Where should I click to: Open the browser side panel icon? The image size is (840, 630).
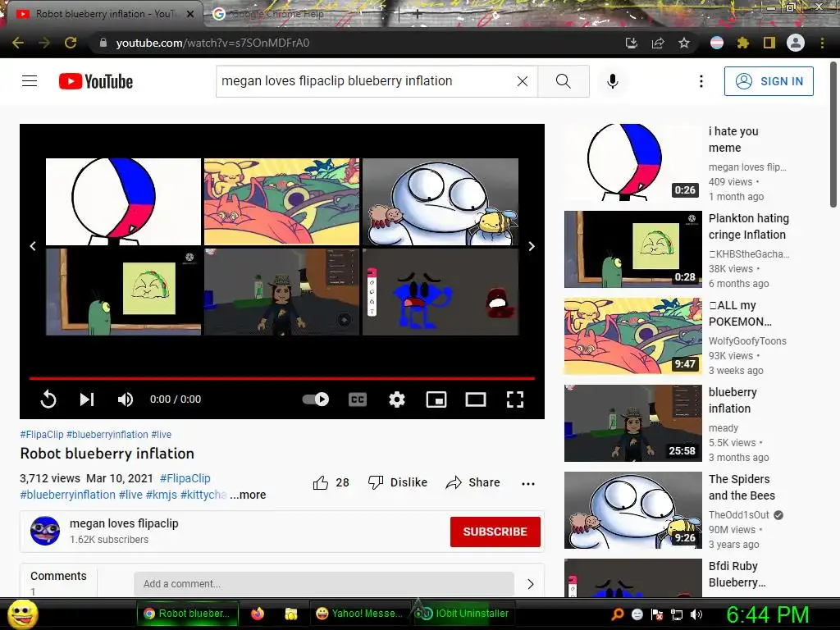click(x=769, y=43)
